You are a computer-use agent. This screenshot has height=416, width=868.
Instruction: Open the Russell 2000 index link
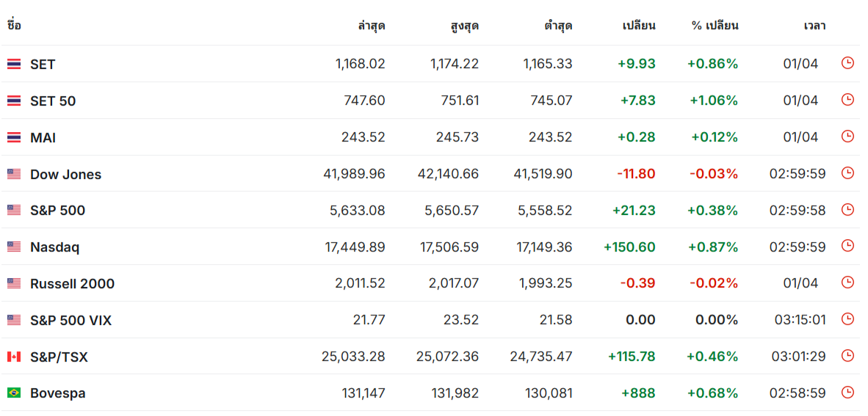[x=73, y=284]
